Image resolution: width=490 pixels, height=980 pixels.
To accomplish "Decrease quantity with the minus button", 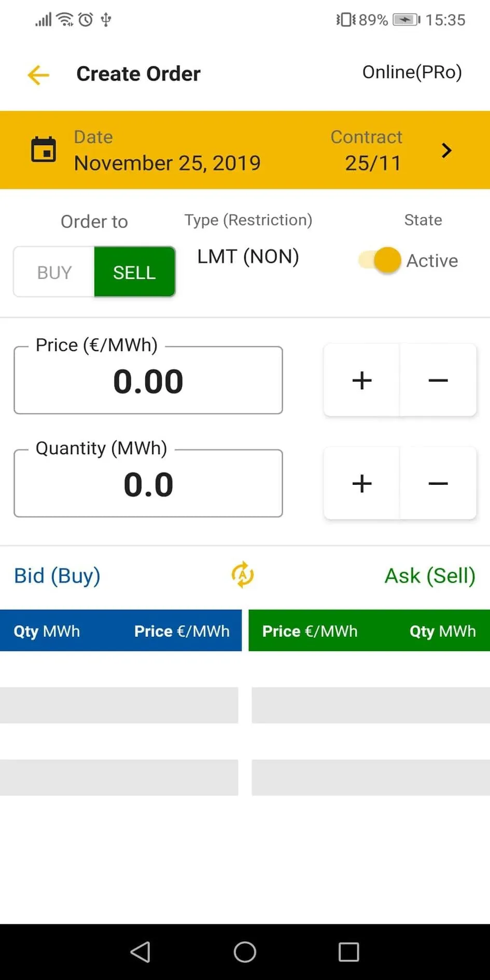I will pyautogui.click(x=438, y=483).
